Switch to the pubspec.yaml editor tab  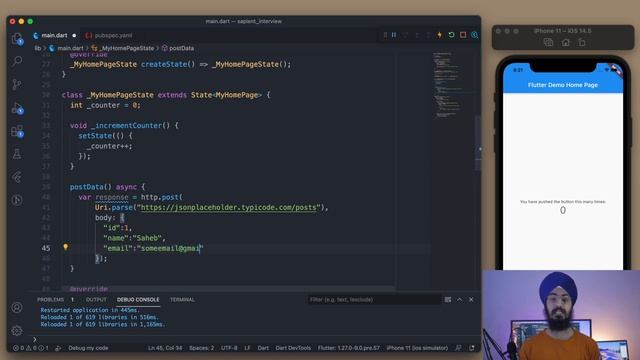[109, 36]
